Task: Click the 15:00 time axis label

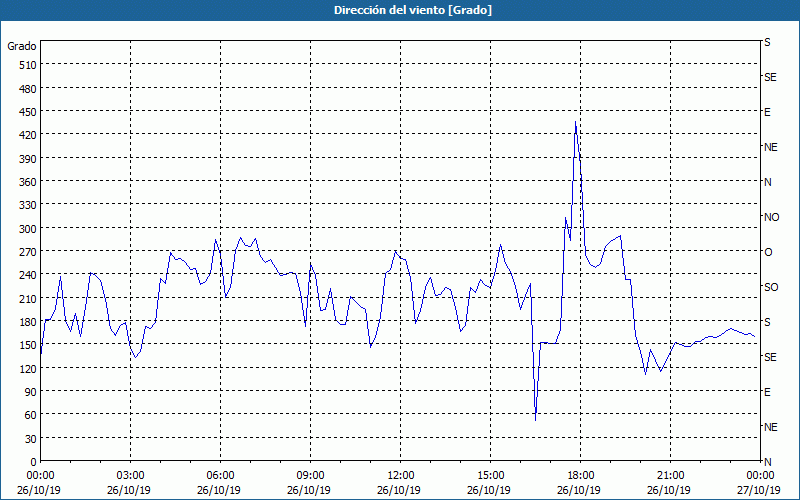Action: click(x=490, y=476)
